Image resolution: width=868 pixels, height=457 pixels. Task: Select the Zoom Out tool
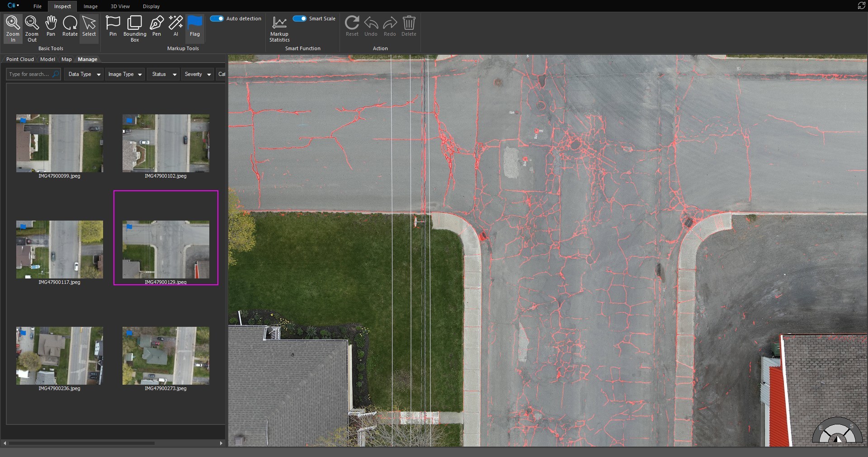32,28
